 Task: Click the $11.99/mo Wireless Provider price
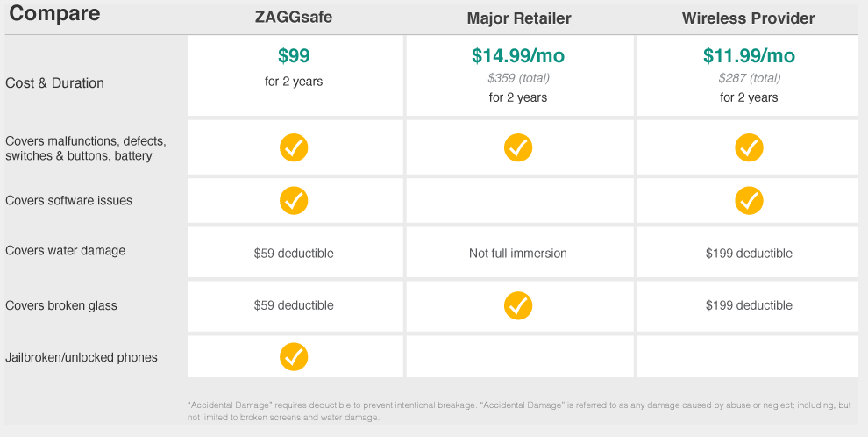(x=749, y=55)
